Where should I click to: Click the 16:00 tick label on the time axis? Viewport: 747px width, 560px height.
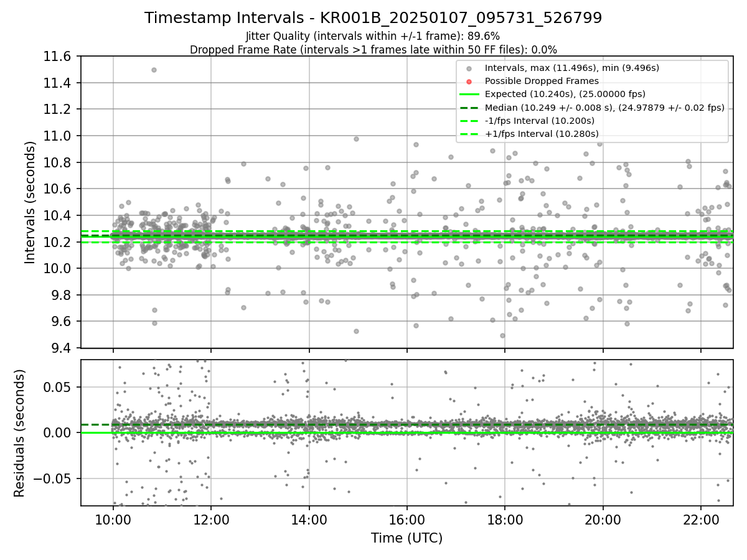(407, 520)
